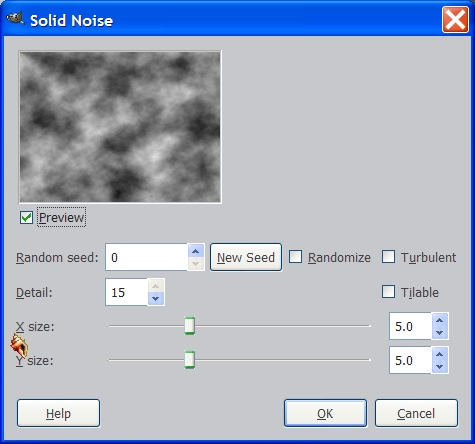Click the Y size slider handle
The height and width of the screenshot is (444, 475).
pos(190,360)
